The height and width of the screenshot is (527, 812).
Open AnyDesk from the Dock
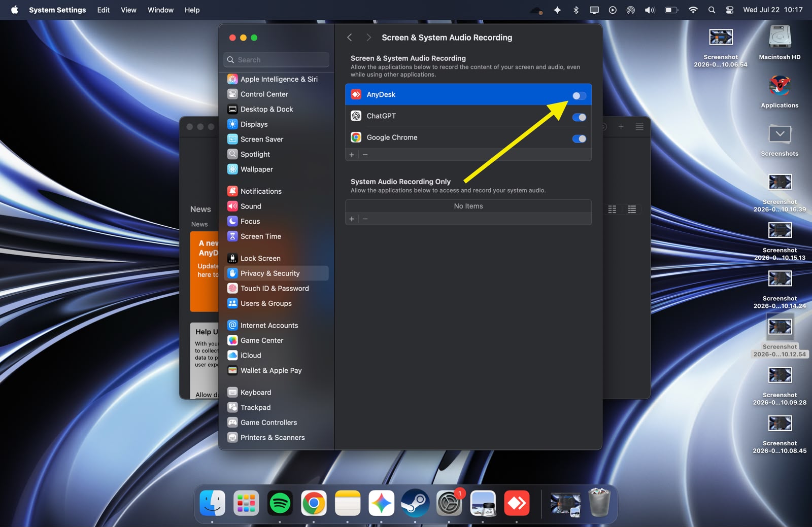517,503
